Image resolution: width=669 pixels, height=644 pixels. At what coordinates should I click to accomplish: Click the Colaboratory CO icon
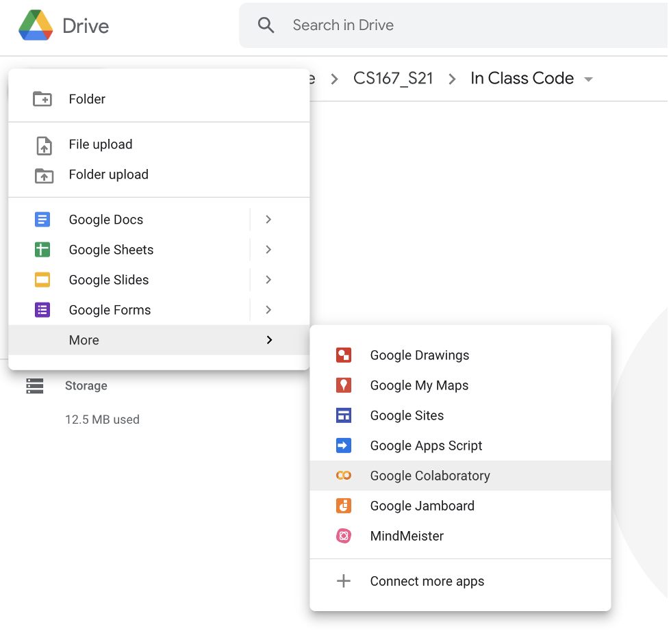tap(344, 476)
